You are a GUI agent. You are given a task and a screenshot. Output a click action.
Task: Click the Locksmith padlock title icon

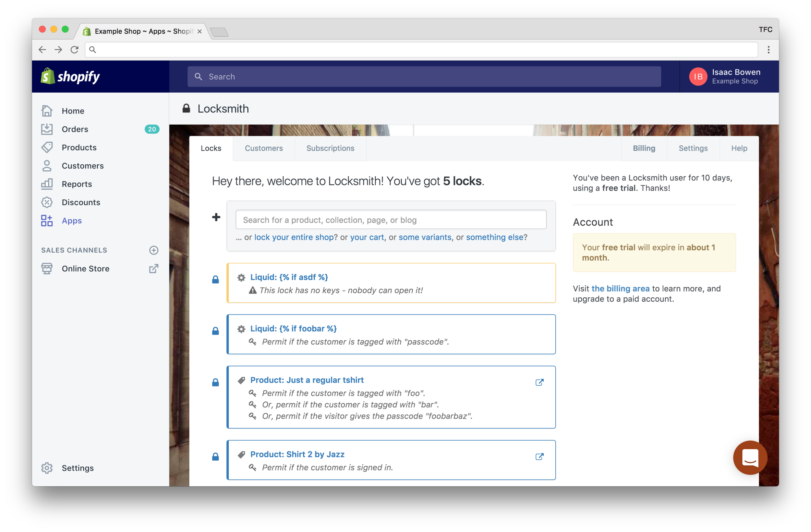pyautogui.click(x=186, y=108)
